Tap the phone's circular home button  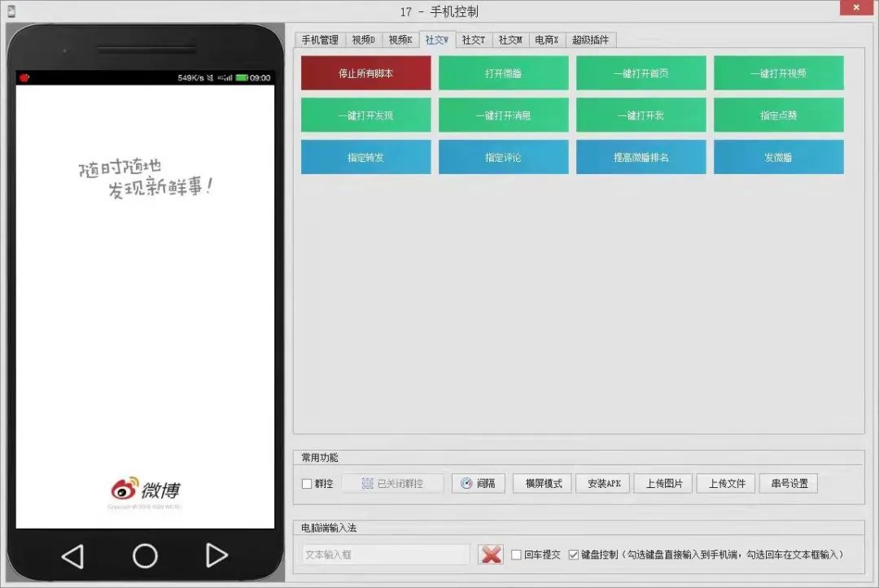pyautogui.click(x=145, y=556)
